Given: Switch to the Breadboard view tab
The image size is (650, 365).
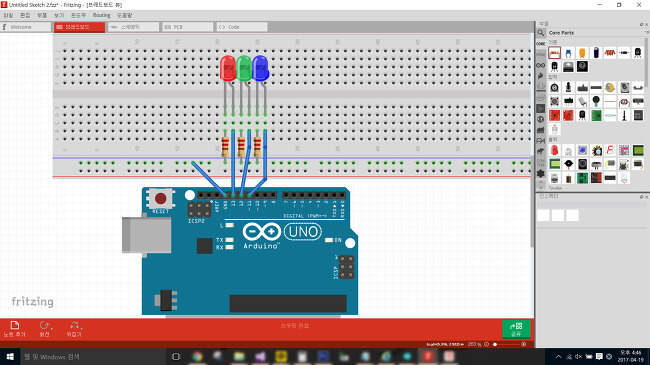Looking at the screenshot, I should point(79,27).
